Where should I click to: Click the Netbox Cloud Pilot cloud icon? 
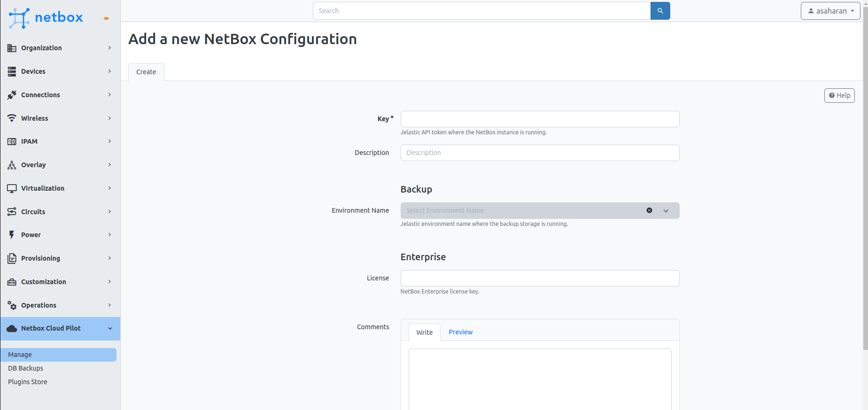(x=12, y=328)
